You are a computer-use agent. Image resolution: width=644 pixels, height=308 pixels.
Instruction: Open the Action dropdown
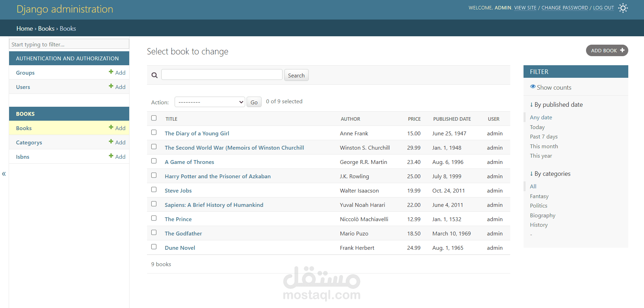coord(210,102)
